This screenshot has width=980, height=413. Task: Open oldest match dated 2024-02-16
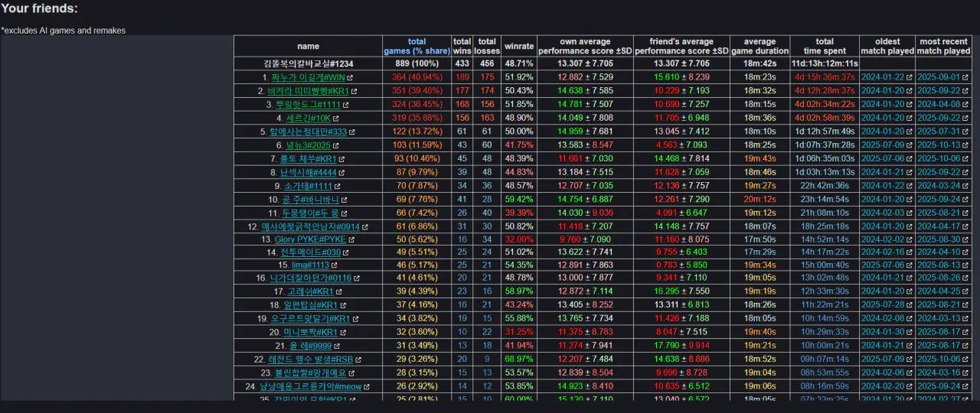[x=883, y=252]
